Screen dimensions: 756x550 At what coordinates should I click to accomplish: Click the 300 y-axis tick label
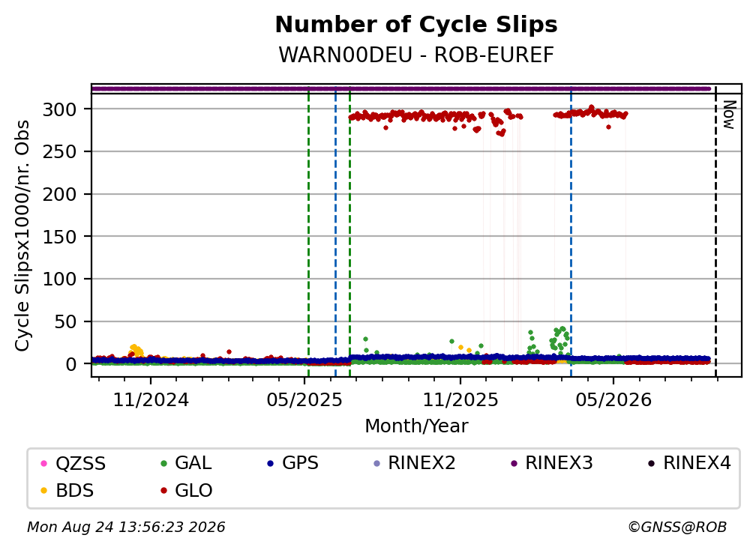[x=59, y=110]
